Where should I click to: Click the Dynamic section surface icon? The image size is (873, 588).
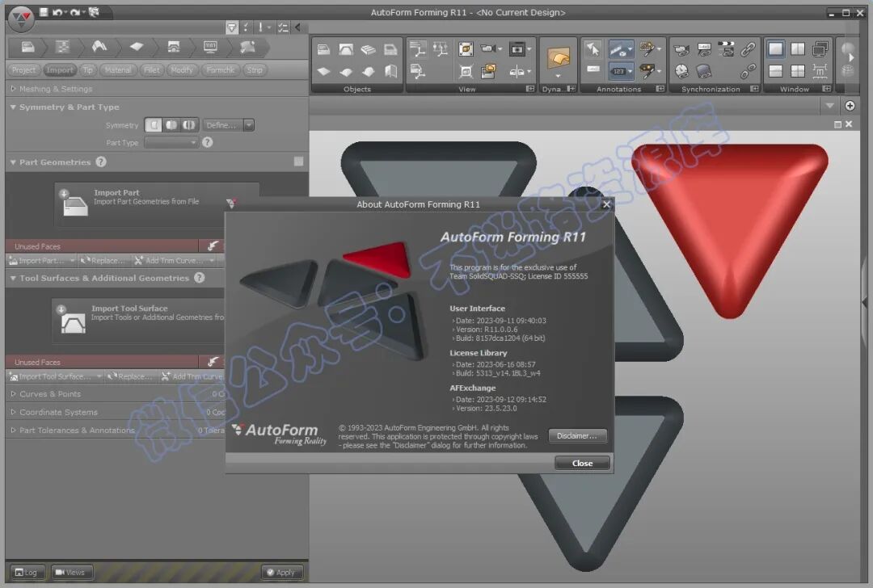click(x=559, y=58)
